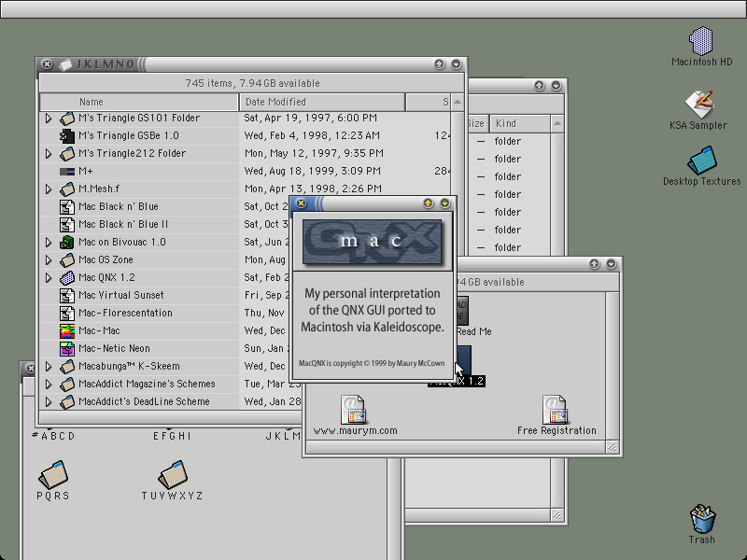Select the Macabunga K-Skeem folder icon
This screenshot has width=747, height=560.
(67, 366)
